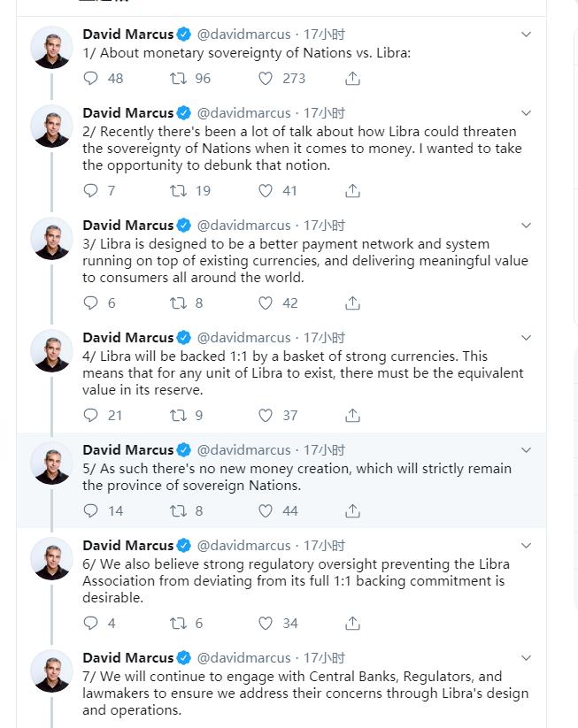Screen dimensions: 578x728
Task: Open the 17小时 timestamp on the 5/ tweet
Action: 324,450
